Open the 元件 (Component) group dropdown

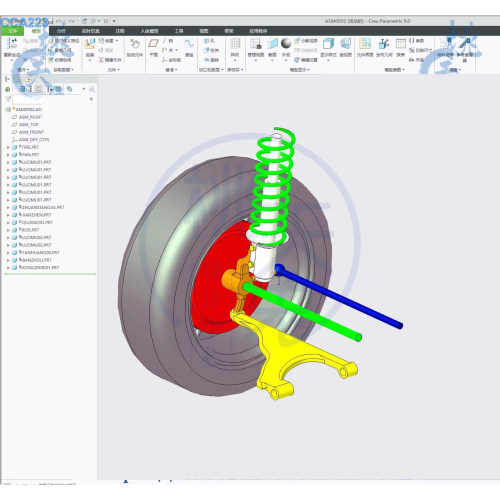(114, 70)
